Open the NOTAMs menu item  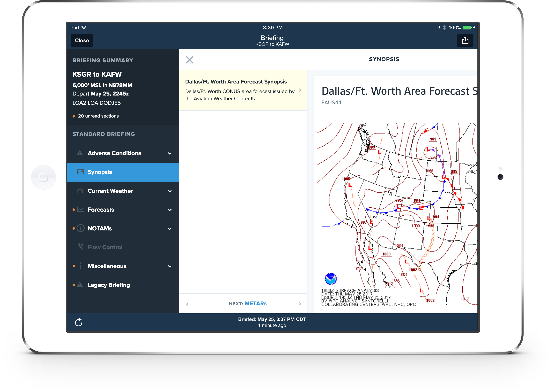click(x=123, y=228)
